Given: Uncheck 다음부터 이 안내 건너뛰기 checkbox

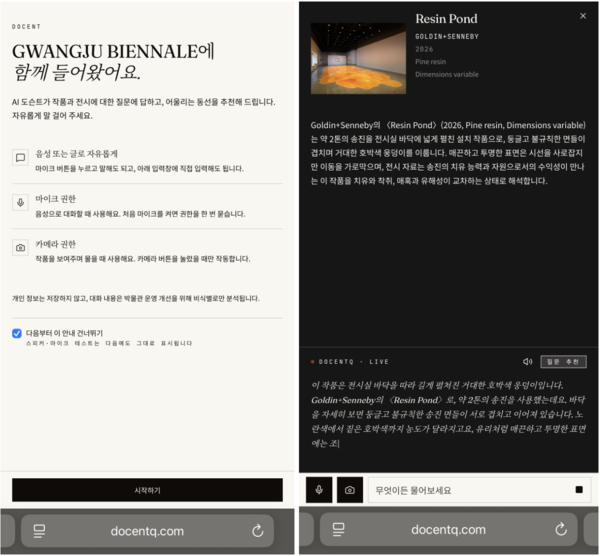Looking at the screenshot, I should [17, 333].
